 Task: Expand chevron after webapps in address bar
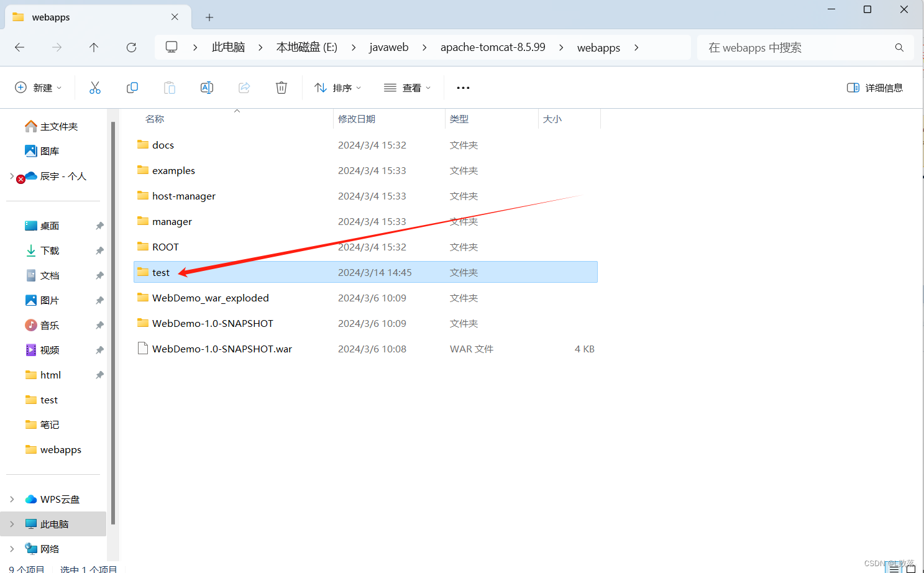point(636,47)
